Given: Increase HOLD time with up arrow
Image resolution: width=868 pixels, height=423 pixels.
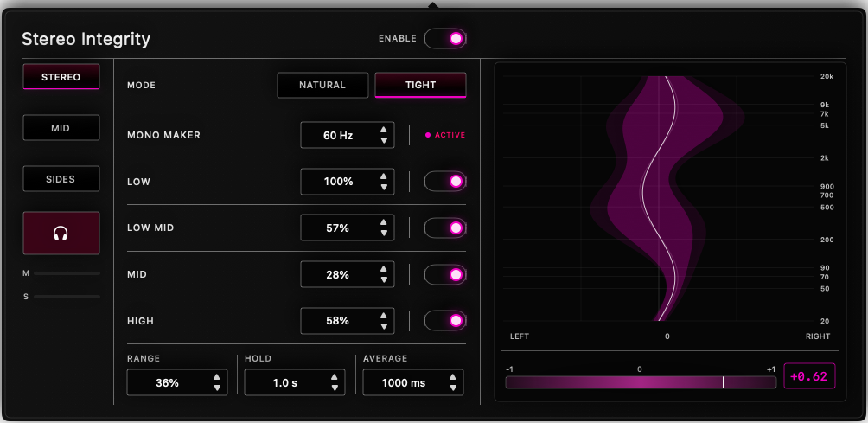Looking at the screenshot, I should tap(335, 378).
